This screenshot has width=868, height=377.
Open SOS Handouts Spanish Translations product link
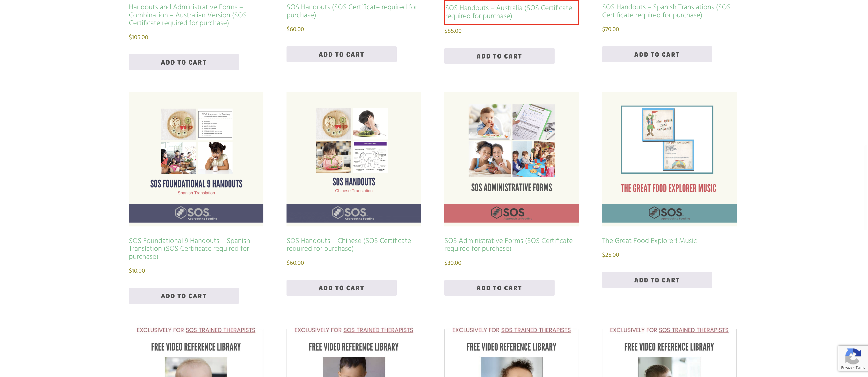click(x=666, y=11)
